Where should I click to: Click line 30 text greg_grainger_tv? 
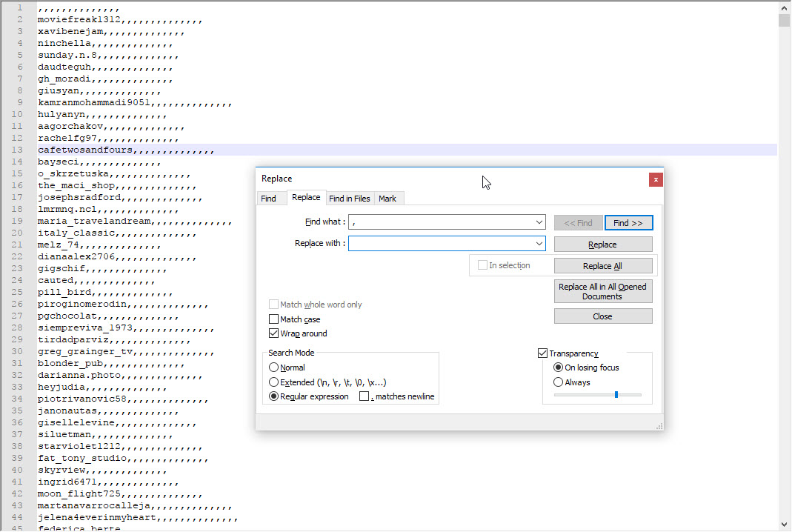point(85,351)
